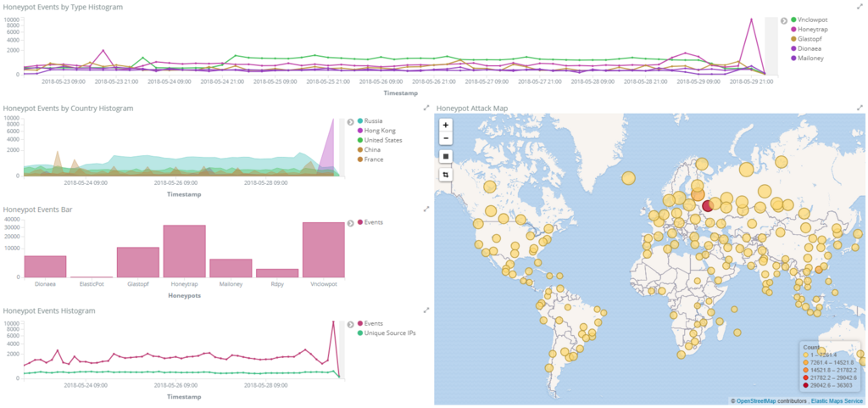Screen dimensions: 868x408
Task: Click the Mailoney bar in Events Bar
Action: [231, 268]
